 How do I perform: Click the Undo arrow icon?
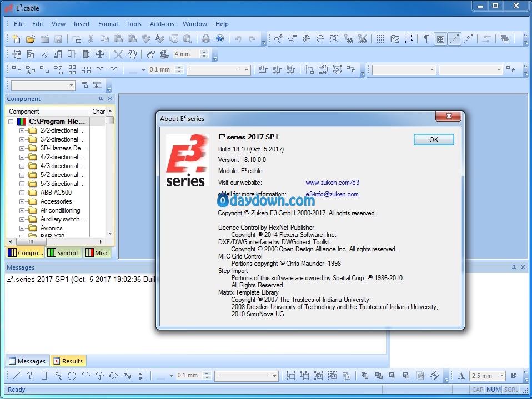coord(238,39)
